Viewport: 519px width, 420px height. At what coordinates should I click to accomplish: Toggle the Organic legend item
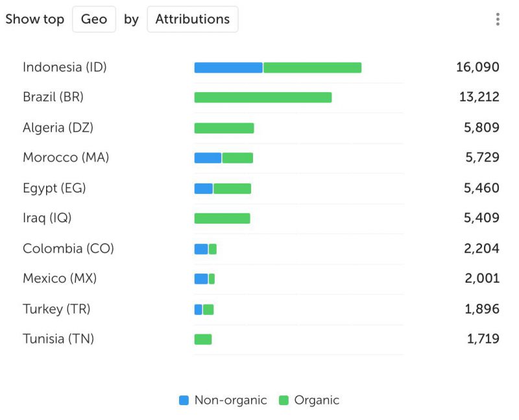click(309, 400)
